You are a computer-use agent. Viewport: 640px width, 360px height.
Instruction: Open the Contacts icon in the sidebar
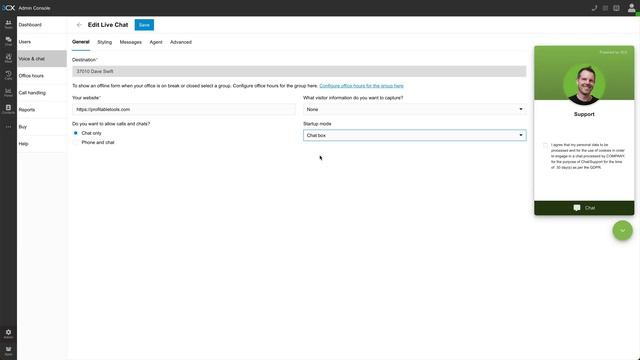(x=8, y=109)
